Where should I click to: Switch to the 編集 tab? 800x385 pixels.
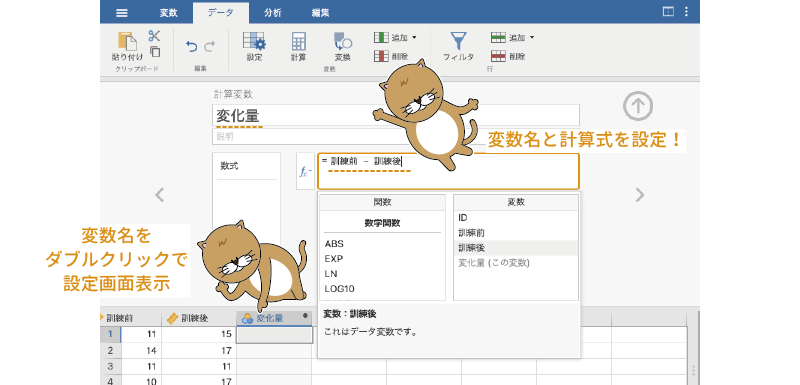click(x=320, y=13)
